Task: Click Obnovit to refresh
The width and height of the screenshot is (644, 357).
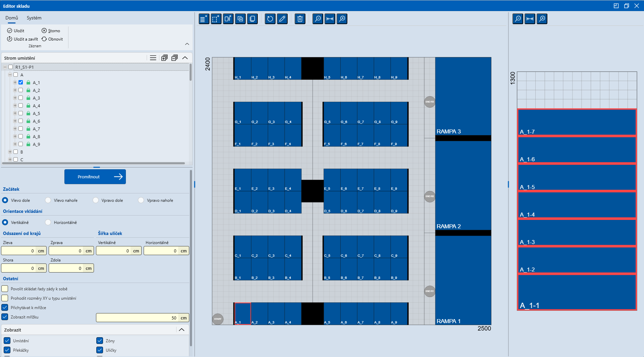Action: click(x=52, y=39)
